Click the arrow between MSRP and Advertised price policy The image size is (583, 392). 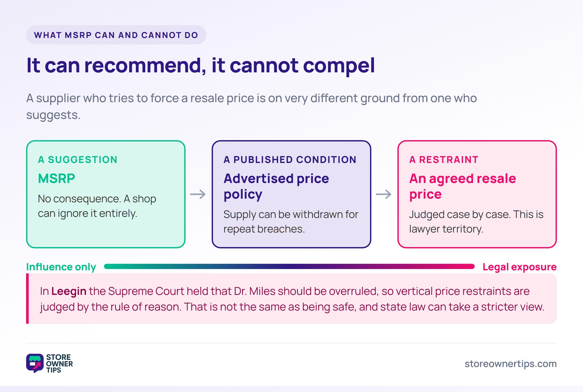click(198, 194)
